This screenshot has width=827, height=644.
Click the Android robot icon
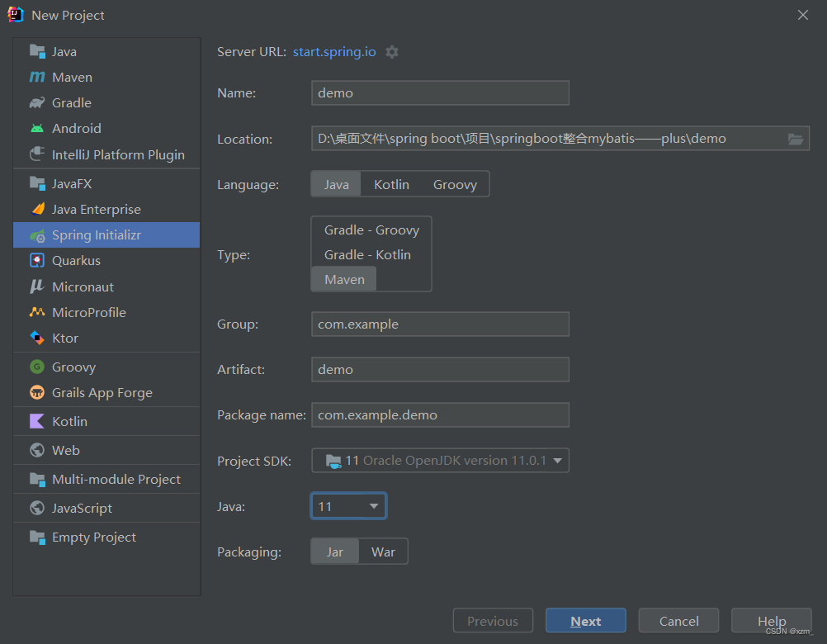pos(37,129)
